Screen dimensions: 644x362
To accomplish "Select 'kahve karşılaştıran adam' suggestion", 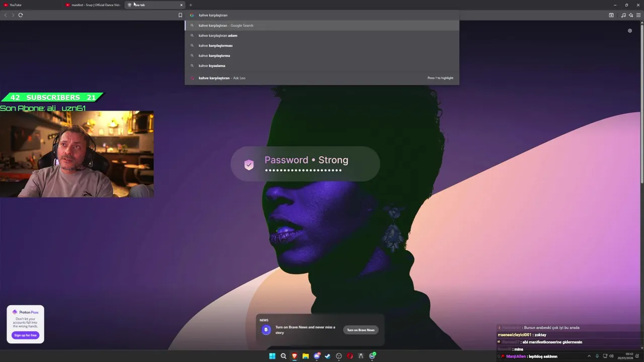I will (322, 35).
